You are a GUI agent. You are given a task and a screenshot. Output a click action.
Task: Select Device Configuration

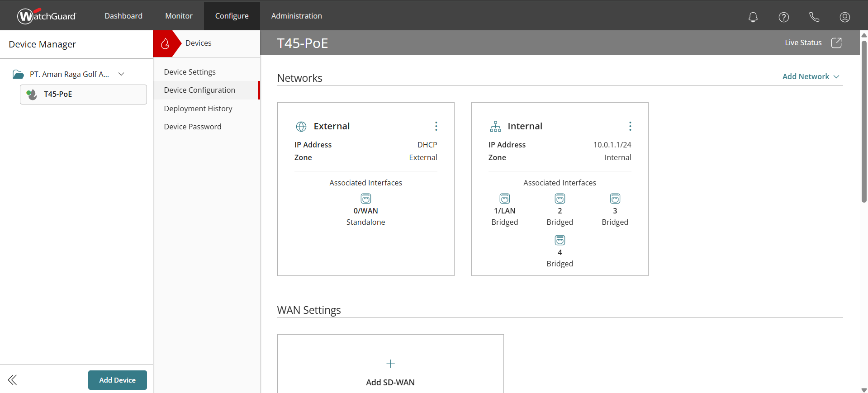(207, 90)
